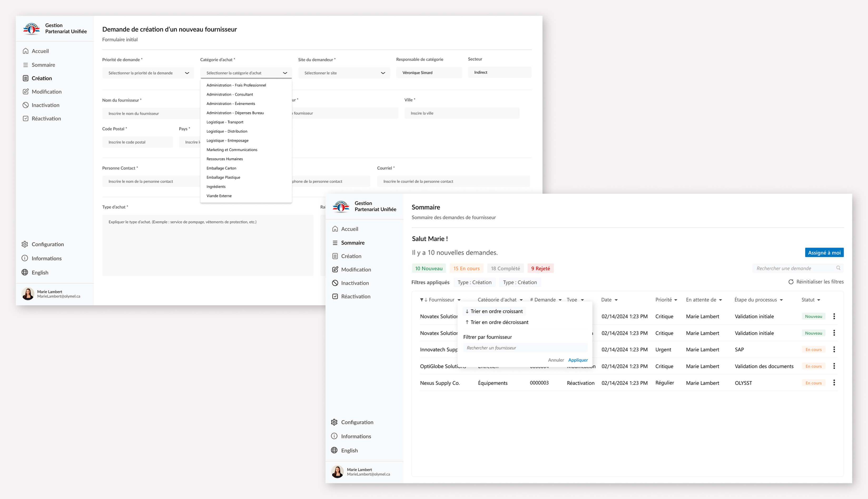Click Appliquer in the filter popup

(x=578, y=360)
